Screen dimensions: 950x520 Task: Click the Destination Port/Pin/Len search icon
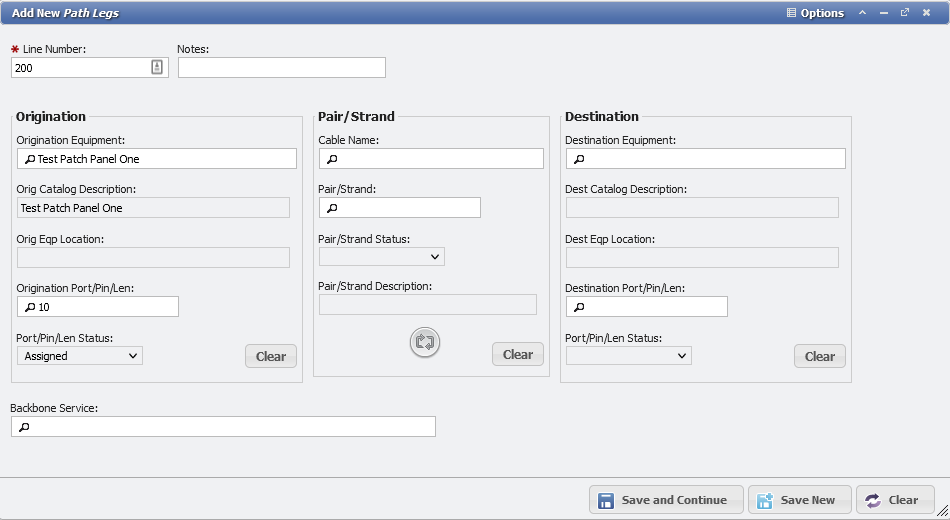click(x=579, y=307)
